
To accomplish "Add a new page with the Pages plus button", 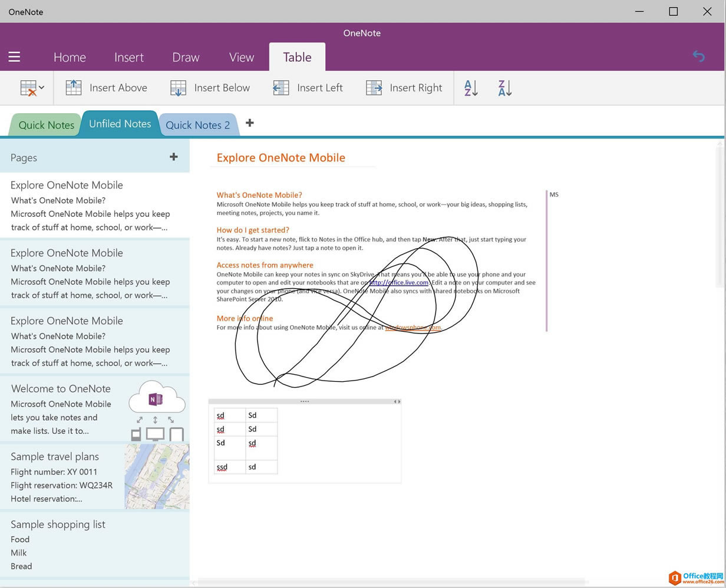I will click(x=174, y=157).
